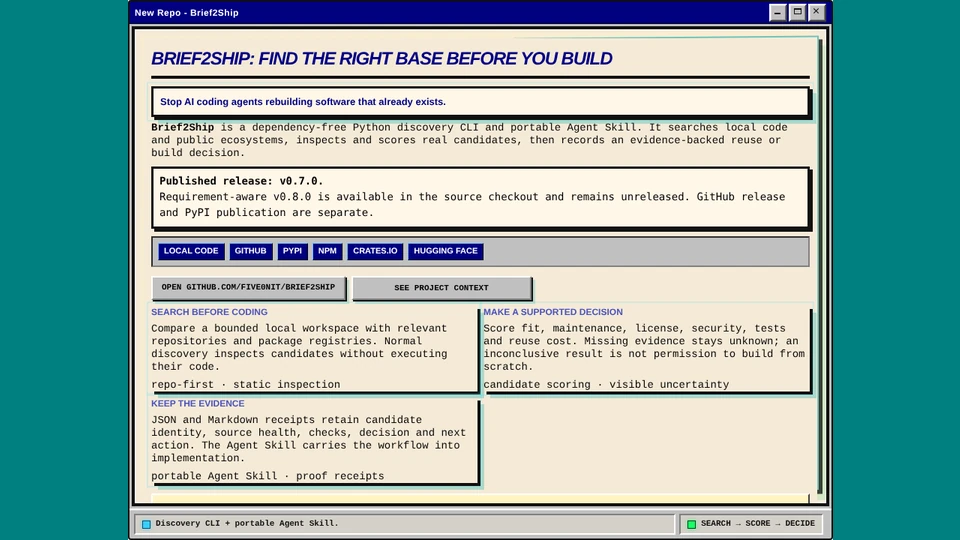
Task: Select the NPM ecosystem tag
Action: point(328,251)
